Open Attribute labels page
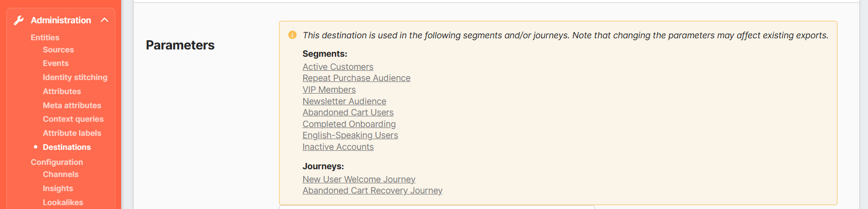 coord(72,133)
